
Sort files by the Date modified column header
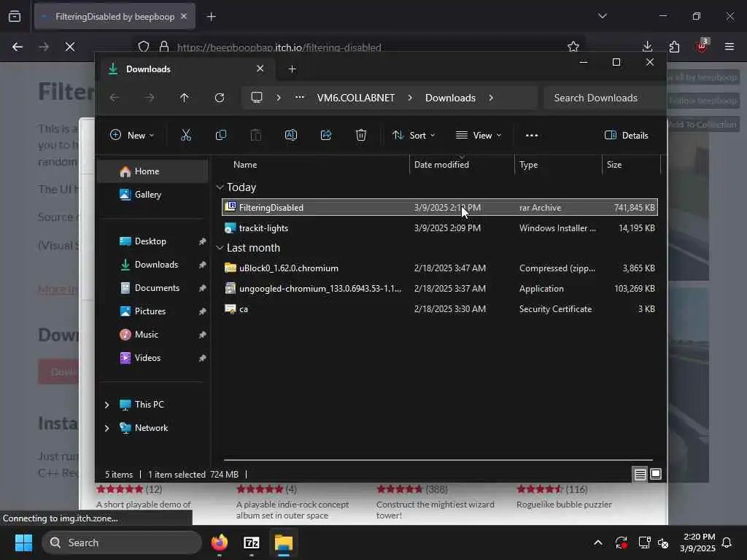pyautogui.click(x=462, y=165)
